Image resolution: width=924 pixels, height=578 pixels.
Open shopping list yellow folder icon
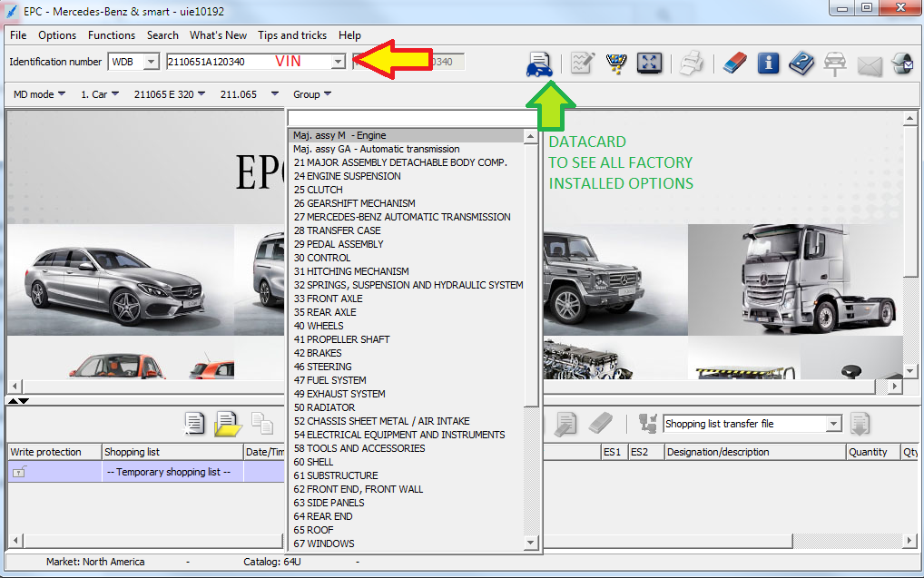coord(227,424)
